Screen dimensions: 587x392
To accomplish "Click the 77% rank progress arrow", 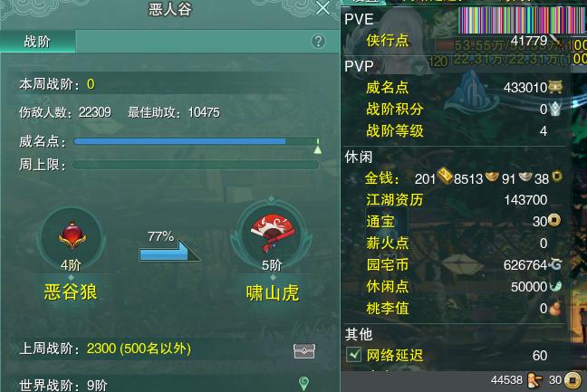I will [x=169, y=251].
